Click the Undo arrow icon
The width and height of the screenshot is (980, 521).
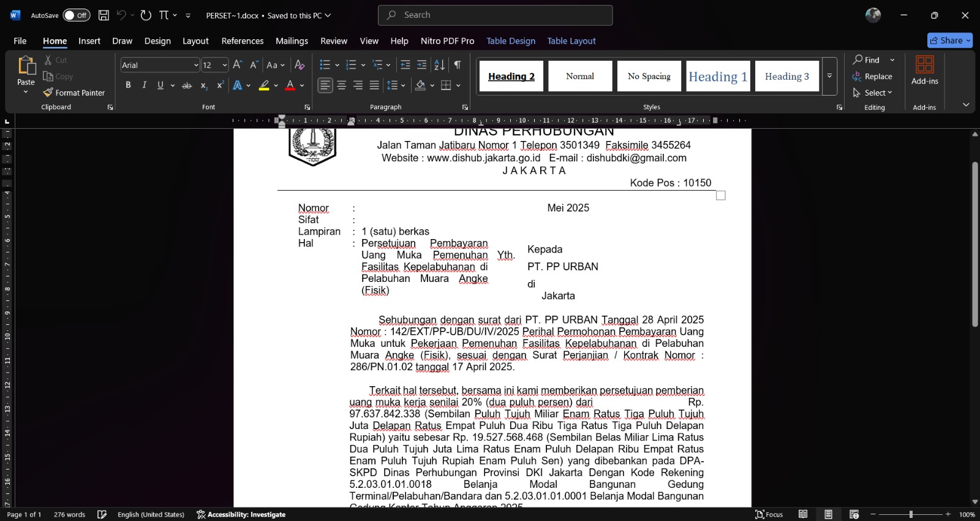(x=121, y=15)
